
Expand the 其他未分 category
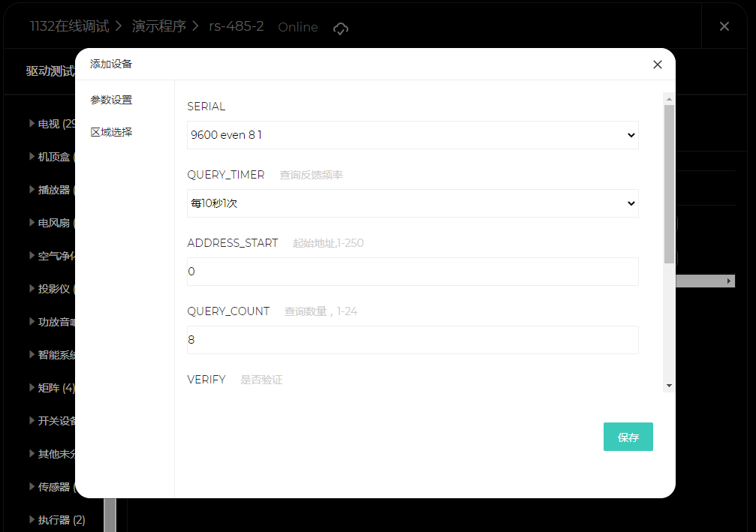(x=52, y=454)
